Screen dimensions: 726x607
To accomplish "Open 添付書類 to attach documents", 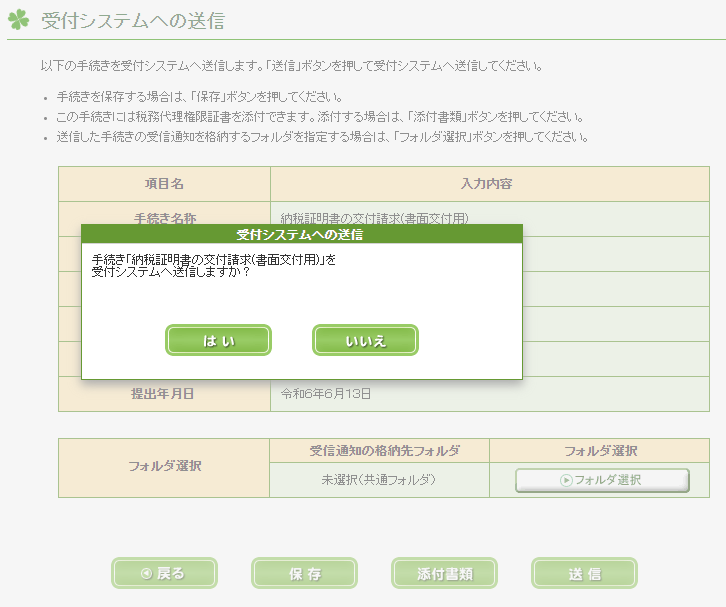I will (x=444, y=573).
